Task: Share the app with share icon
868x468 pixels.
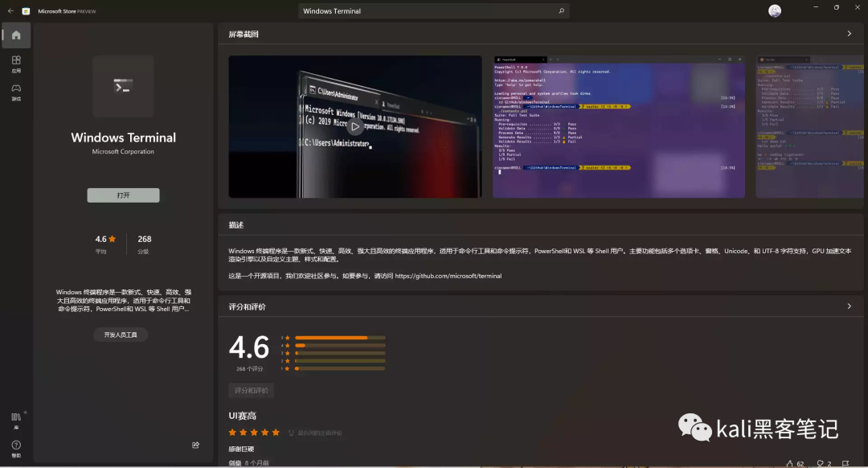Action: (x=195, y=445)
